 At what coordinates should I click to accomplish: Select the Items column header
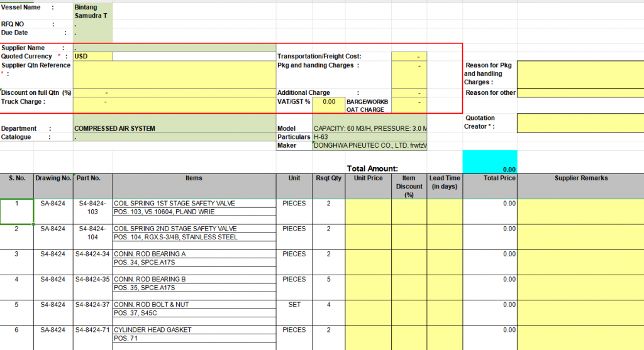194,178
